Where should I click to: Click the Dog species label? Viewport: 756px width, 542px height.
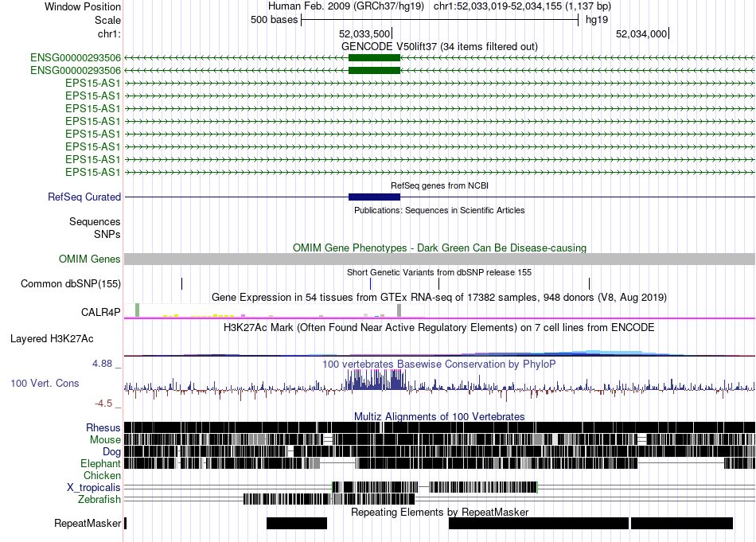click(111, 452)
